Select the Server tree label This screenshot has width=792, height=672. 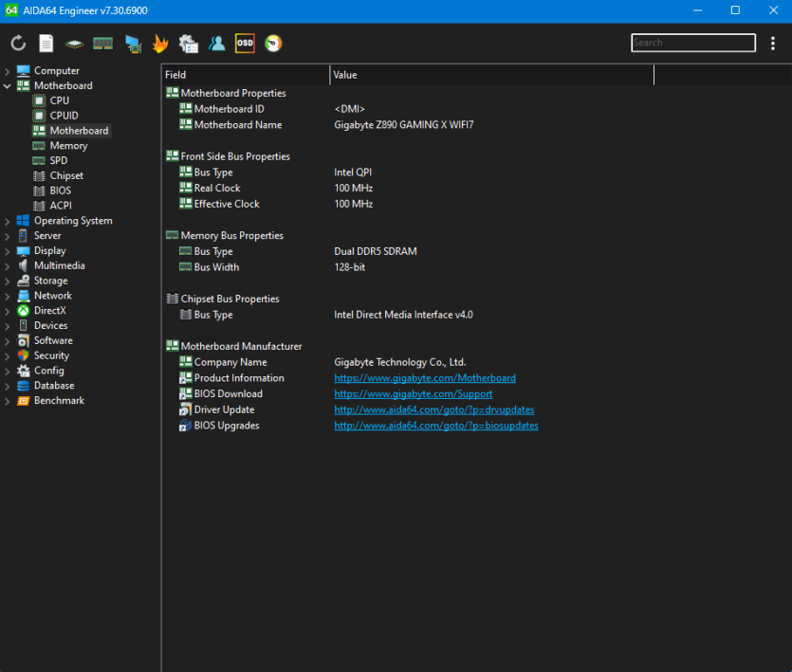[47, 236]
